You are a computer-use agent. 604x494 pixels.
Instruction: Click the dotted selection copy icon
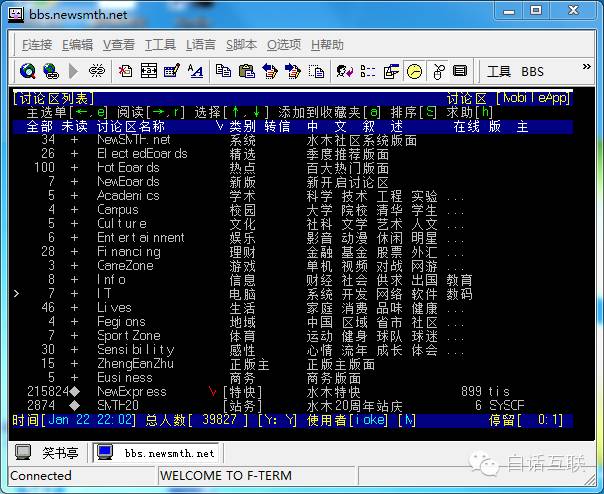(316, 71)
